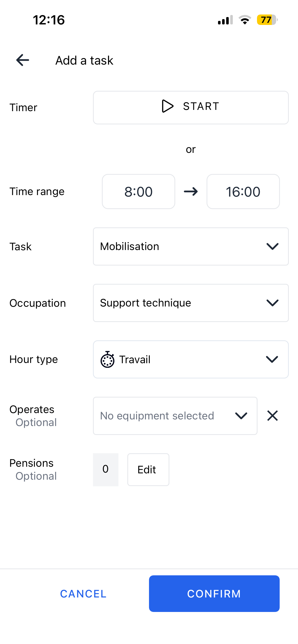Select the 8:00 start time field
Viewport: 298px width, 644px height.
(138, 192)
